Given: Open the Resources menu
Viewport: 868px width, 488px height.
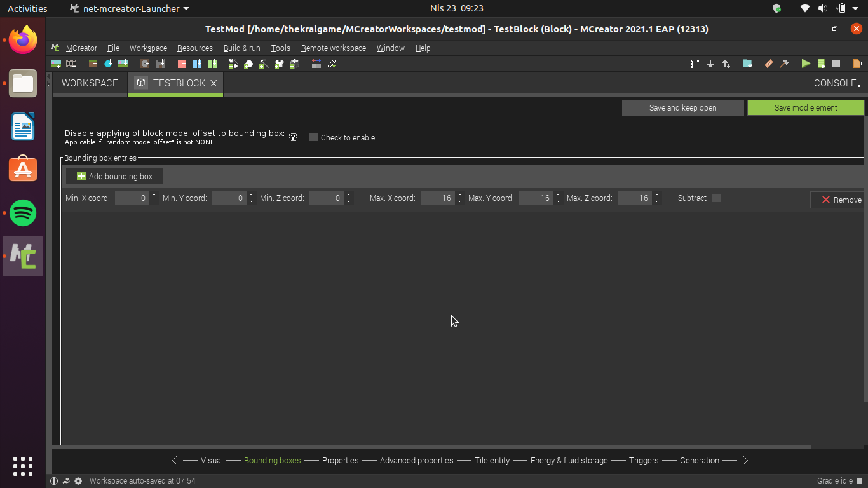Looking at the screenshot, I should (195, 48).
